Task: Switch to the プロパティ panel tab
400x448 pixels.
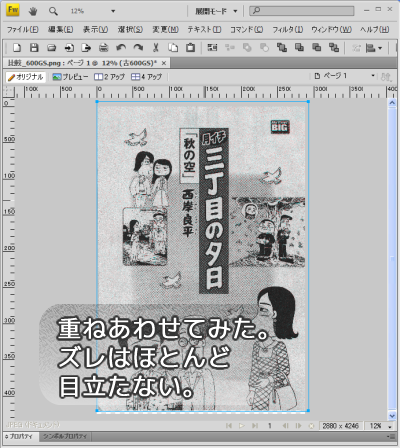Action: 21,436
